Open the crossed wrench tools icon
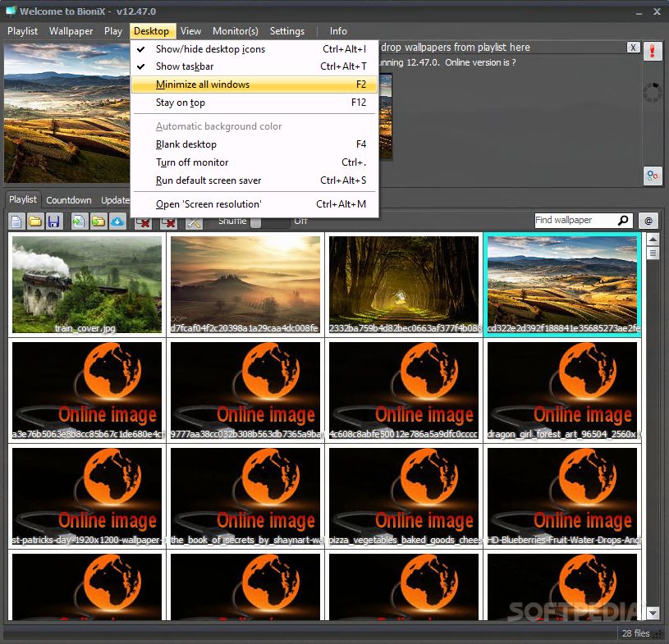This screenshot has width=669, height=644. (x=194, y=222)
